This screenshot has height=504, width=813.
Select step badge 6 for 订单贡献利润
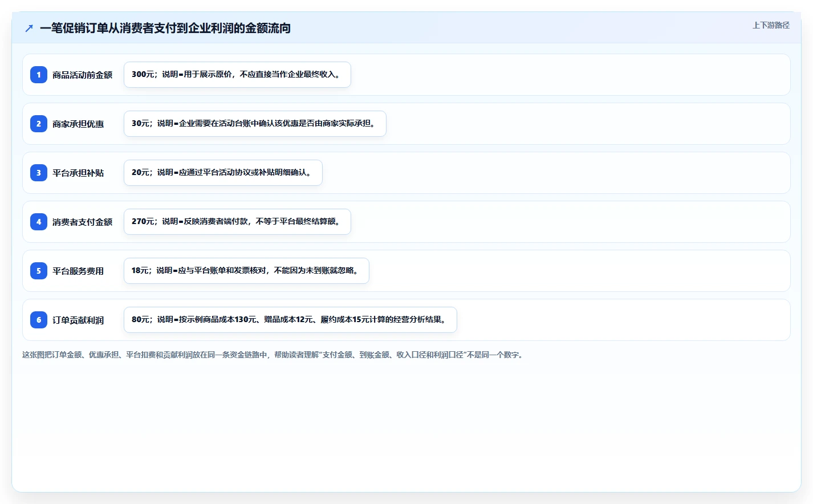pyautogui.click(x=39, y=320)
